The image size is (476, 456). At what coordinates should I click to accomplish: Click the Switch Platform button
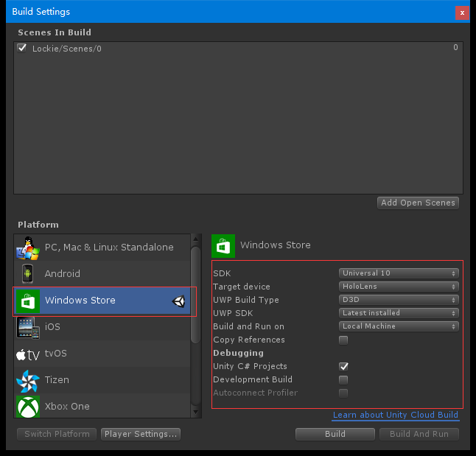[x=57, y=434]
